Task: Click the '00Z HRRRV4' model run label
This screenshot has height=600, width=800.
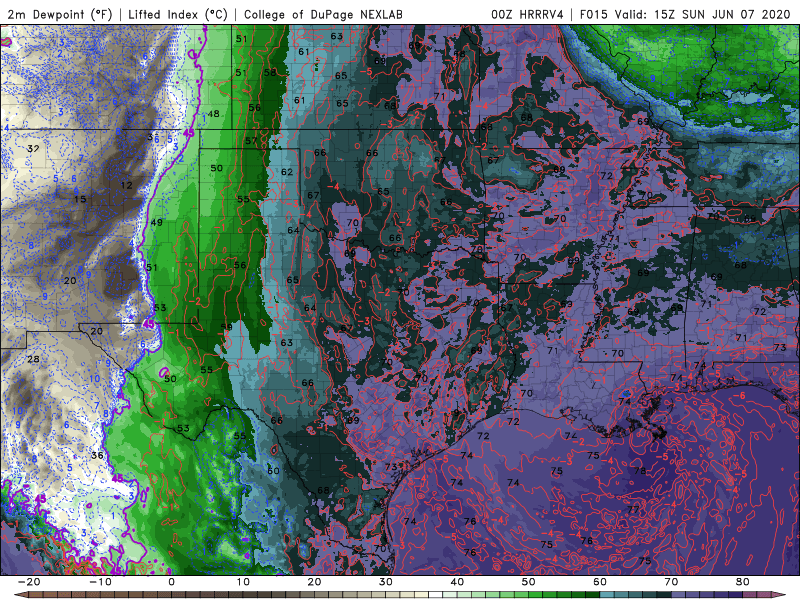Action: pos(527,14)
